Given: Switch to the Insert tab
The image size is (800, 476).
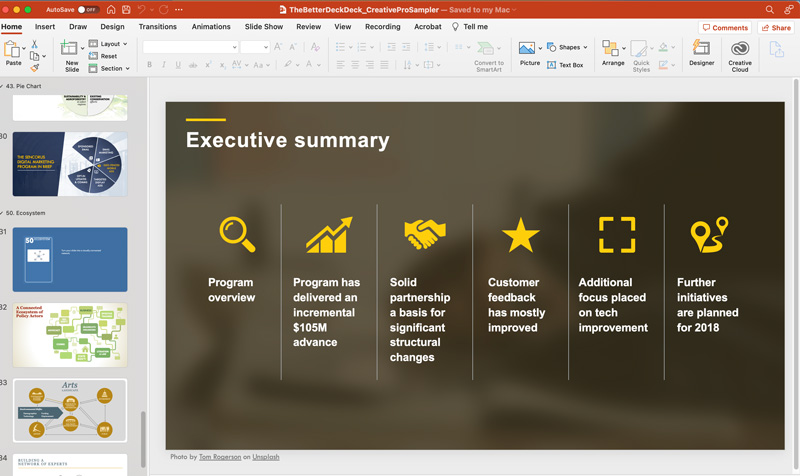Looking at the screenshot, I should pos(45,27).
